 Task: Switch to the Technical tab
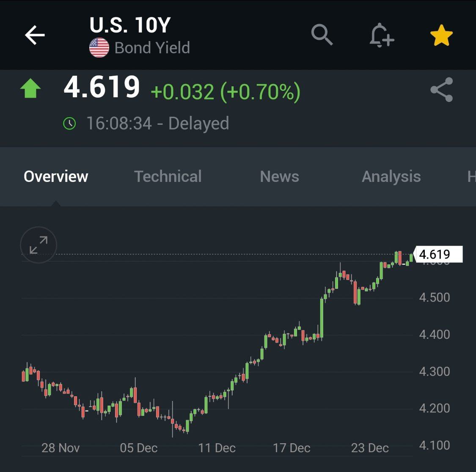[x=168, y=176]
